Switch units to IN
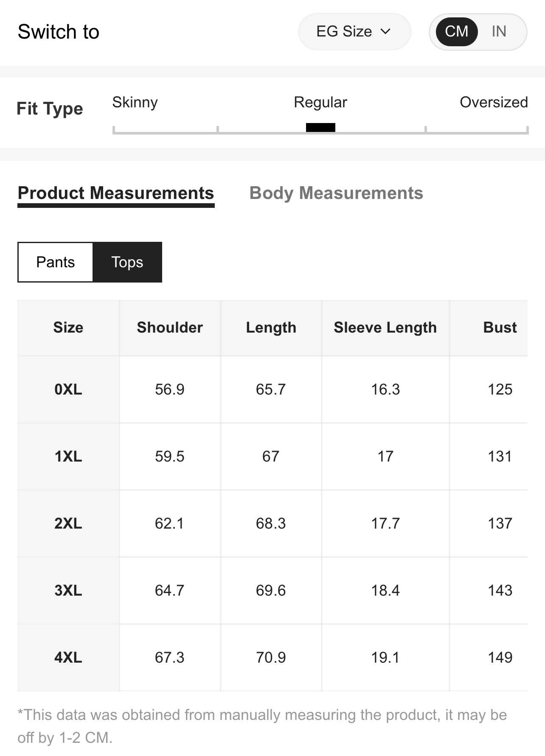545x756 pixels. point(499,32)
